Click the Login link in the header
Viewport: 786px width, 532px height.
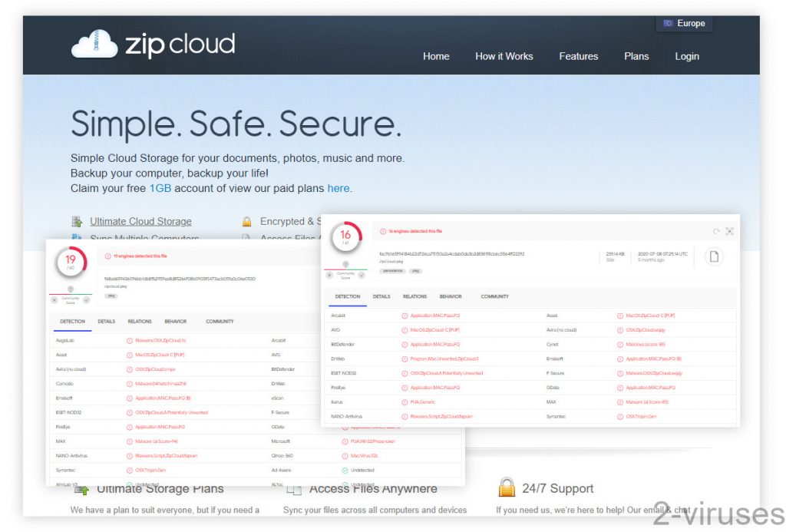(x=687, y=56)
